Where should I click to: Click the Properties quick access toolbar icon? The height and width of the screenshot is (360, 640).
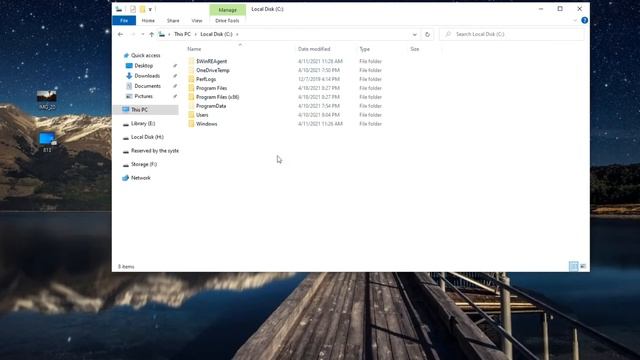(133, 9)
